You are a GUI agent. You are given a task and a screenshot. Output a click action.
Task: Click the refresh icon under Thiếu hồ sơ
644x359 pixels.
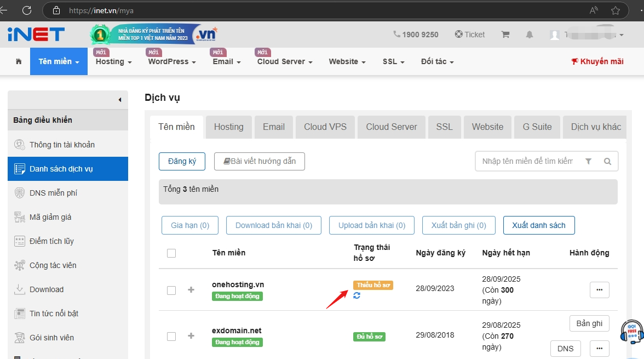tap(357, 295)
